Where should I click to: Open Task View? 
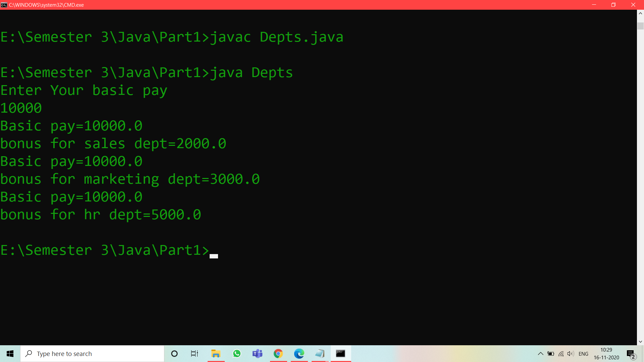194,353
